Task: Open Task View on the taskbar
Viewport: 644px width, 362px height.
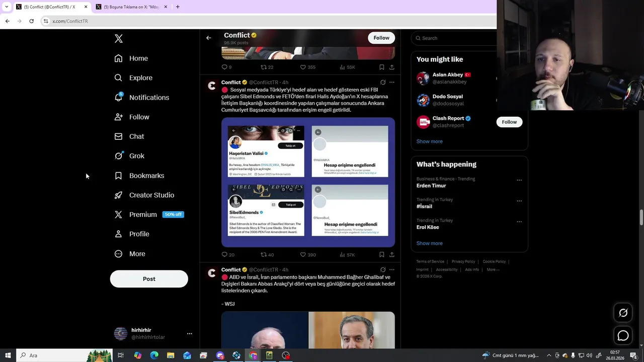Action: pos(121,355)
